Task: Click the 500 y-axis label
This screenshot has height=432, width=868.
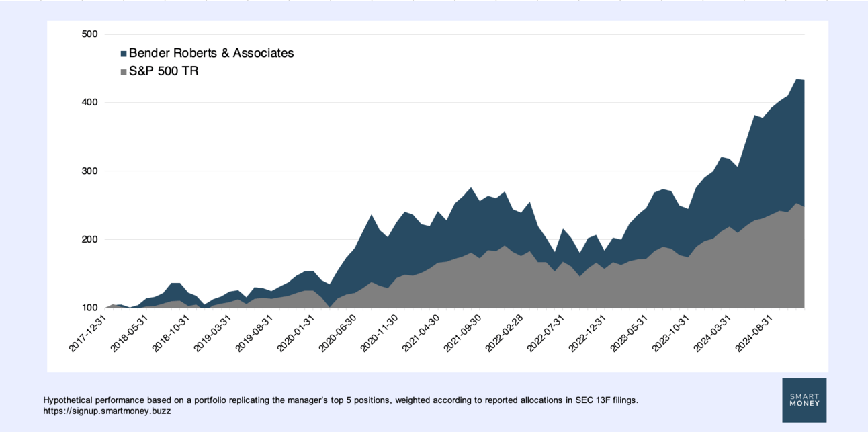Action: (89, 34)
